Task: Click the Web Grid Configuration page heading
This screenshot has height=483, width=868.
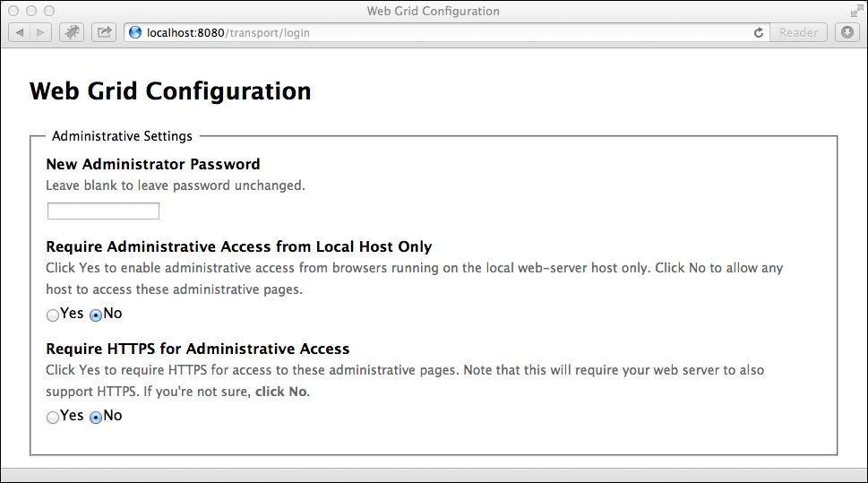Action: coord(170,91)
